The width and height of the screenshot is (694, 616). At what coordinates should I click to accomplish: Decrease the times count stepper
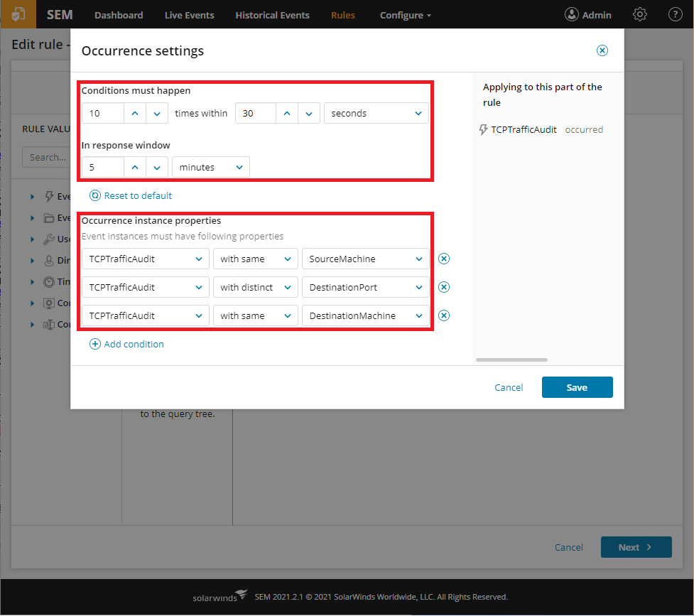[x=157, y=114]
